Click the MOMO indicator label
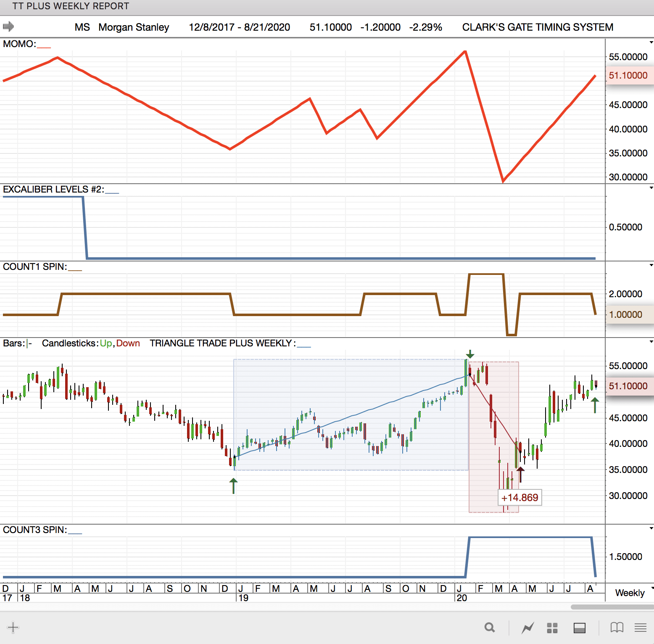Screen dimensions: 654x644 point(19,44)
